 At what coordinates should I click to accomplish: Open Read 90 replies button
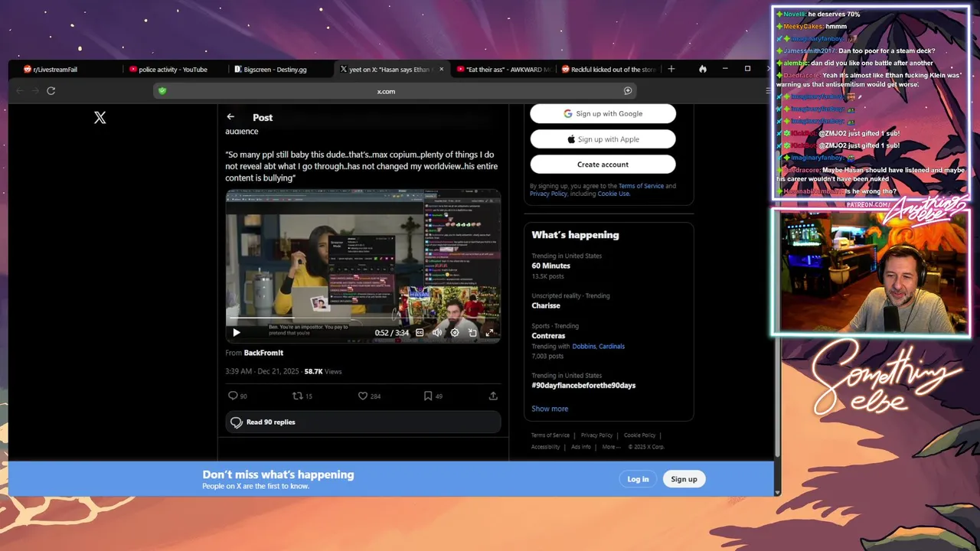363,422
